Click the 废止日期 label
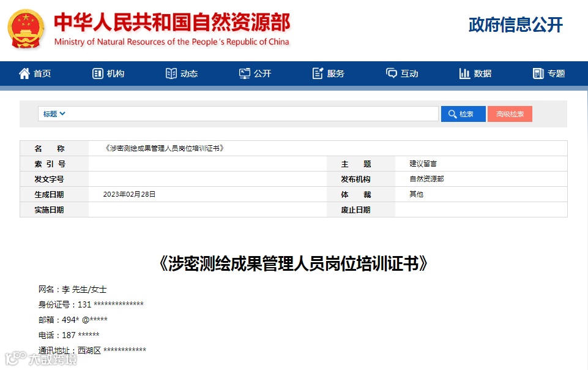588x370 pixels. tap(355, 210)
